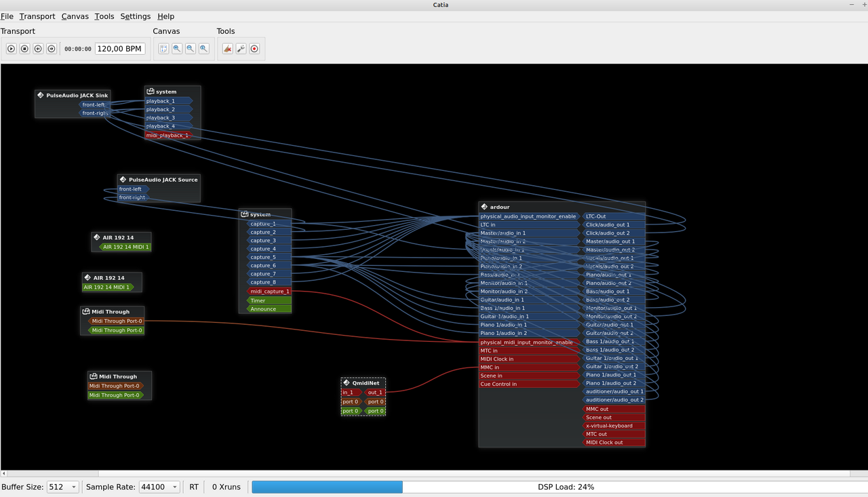Click the horizontal scrollbar left arrow
Viewport: 868px width, 497px height.
(x=3, y=473)
